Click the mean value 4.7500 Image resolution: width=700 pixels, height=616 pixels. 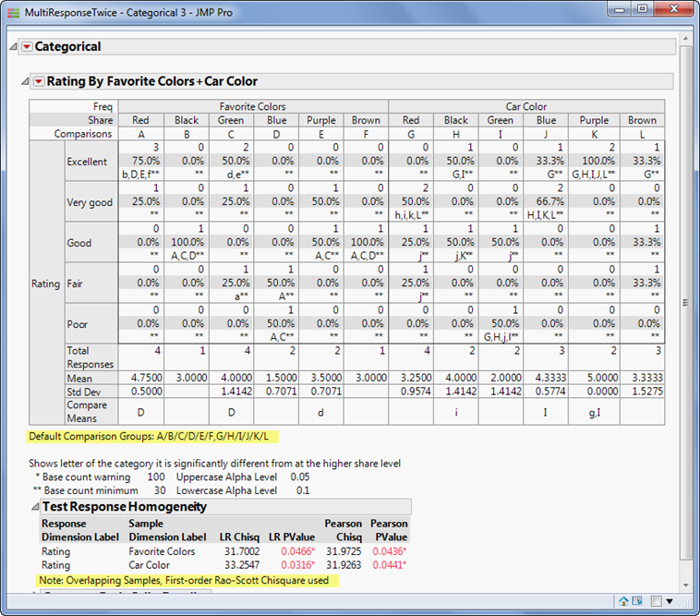[147, 378]
